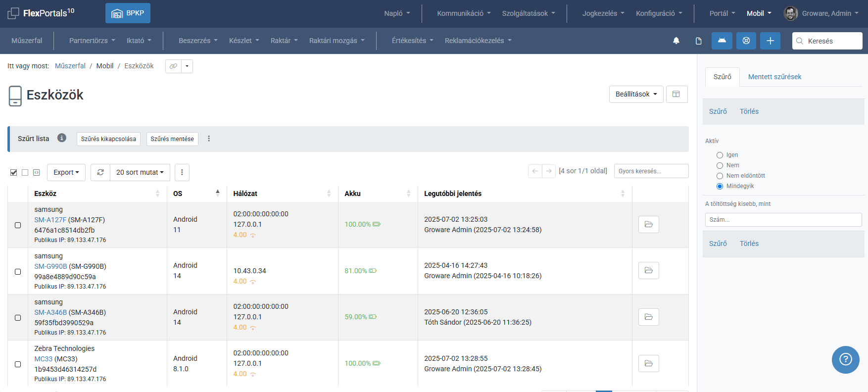Image resolution: width=868 pixels, height=392 pixels.
Task: Select the Igen radio button
Action: click(720, 155)
